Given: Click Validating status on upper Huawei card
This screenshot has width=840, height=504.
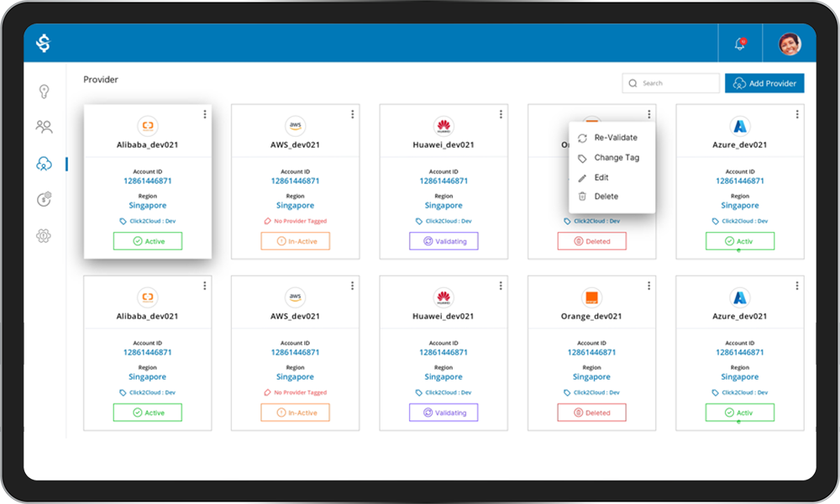Looking at the screenshot, I should click(444, 241).
